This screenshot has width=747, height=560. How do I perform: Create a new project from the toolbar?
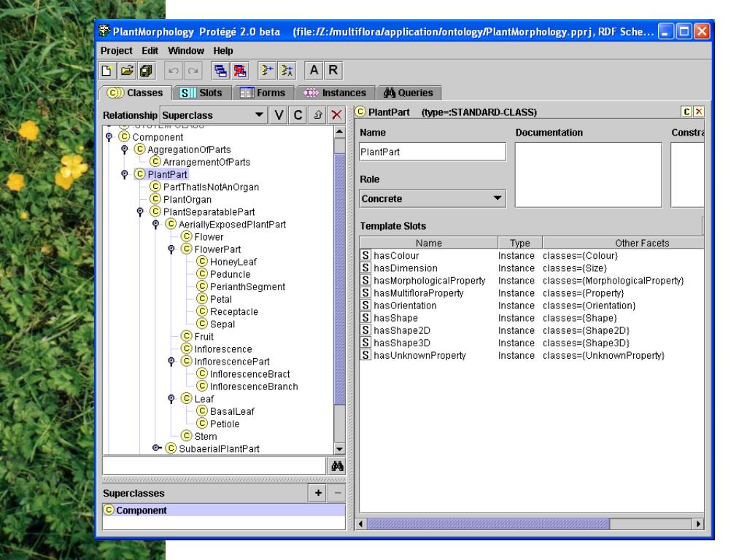[x=107, y=71]
